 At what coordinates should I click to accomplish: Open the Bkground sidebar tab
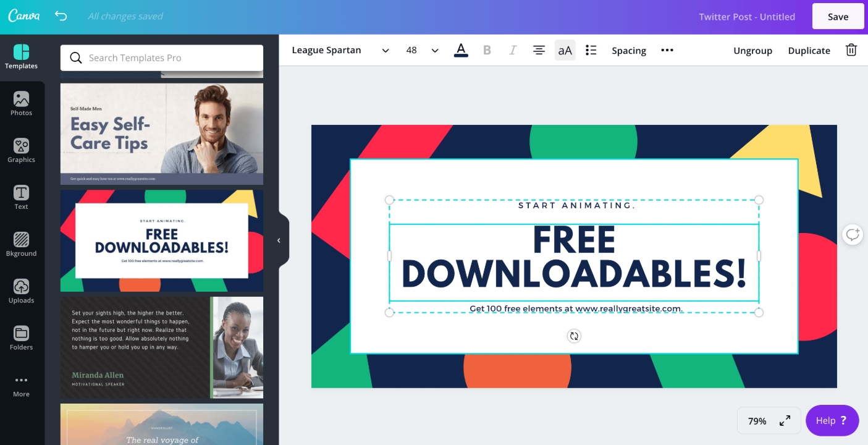pos(22,245)
